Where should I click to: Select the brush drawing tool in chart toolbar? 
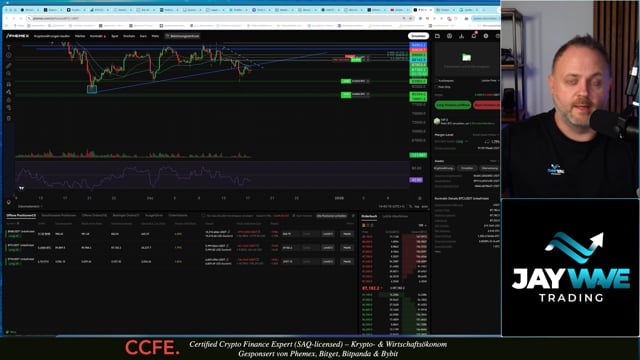pos(9,65)
